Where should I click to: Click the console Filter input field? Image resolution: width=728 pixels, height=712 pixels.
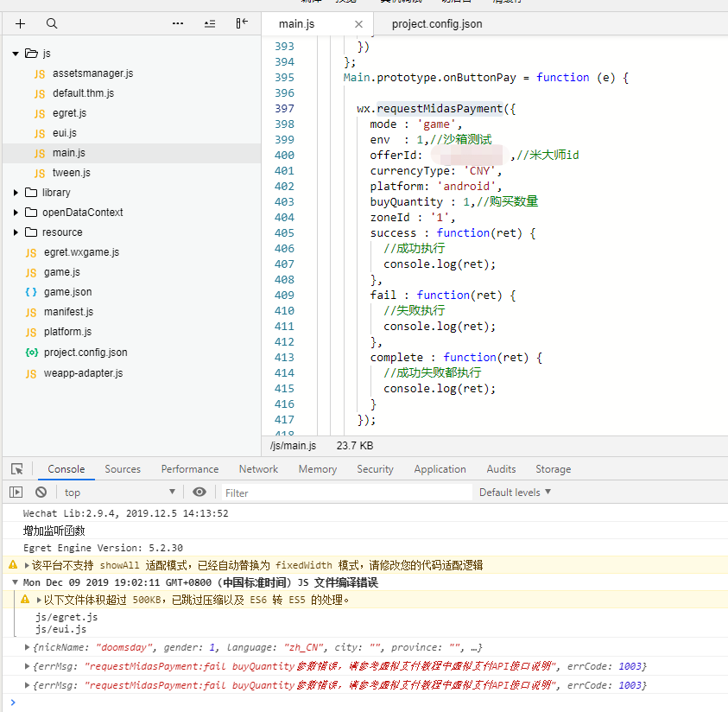click(345, 493)
